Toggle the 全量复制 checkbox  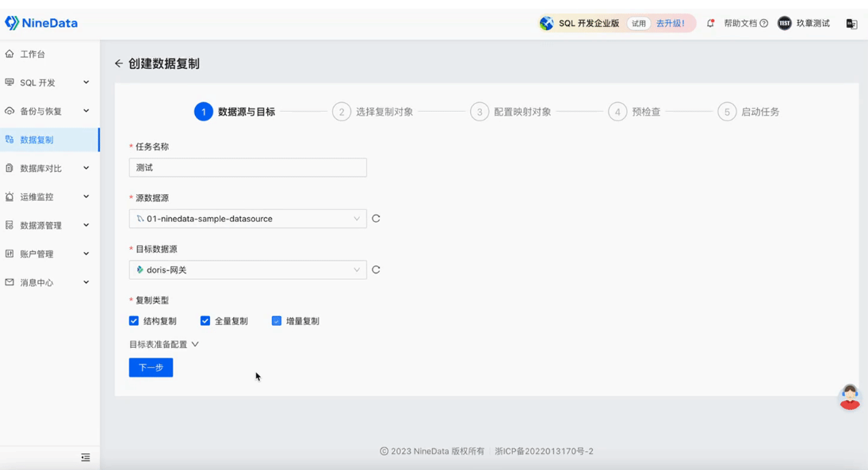[205, 321]
